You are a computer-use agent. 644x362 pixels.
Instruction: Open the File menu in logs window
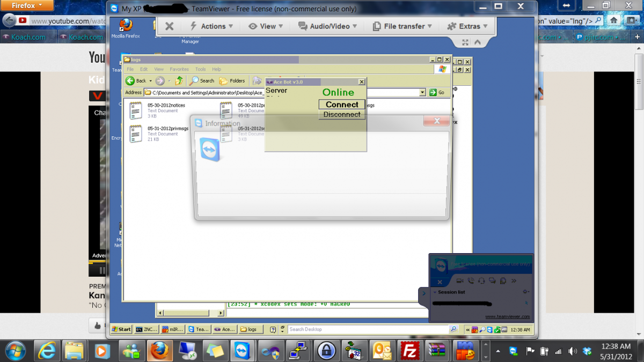(130, 69)
